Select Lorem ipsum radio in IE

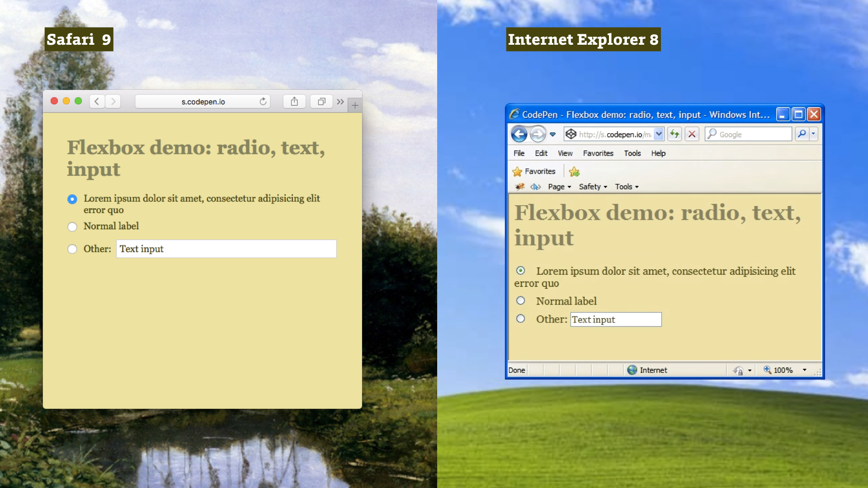pyautogui.click(x=521, y=270)
